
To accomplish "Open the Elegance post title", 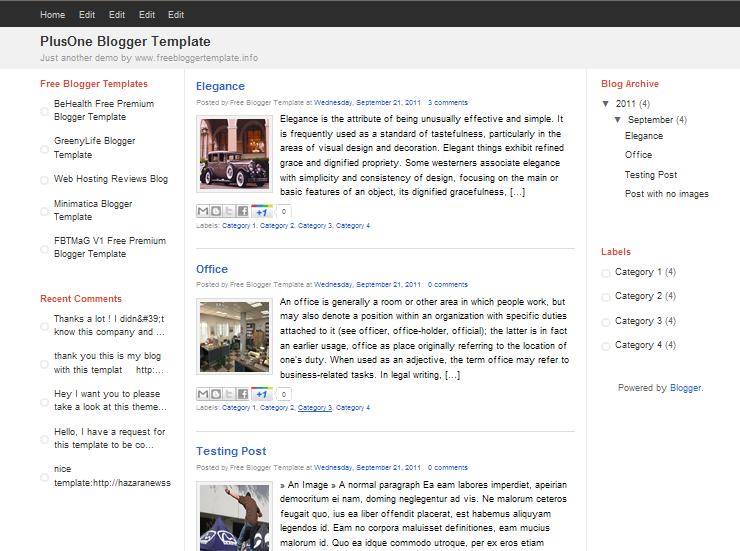I will [x=220, y=86].
